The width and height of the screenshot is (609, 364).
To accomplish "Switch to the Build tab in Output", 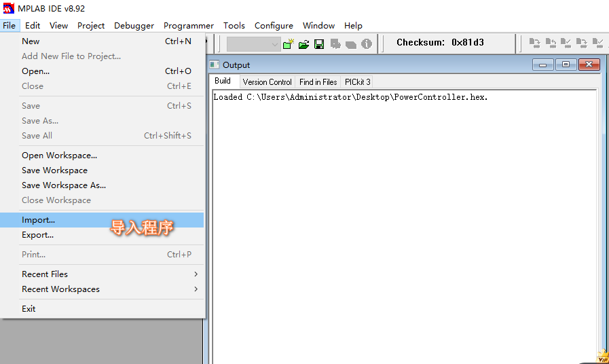I will coord(223,81).
